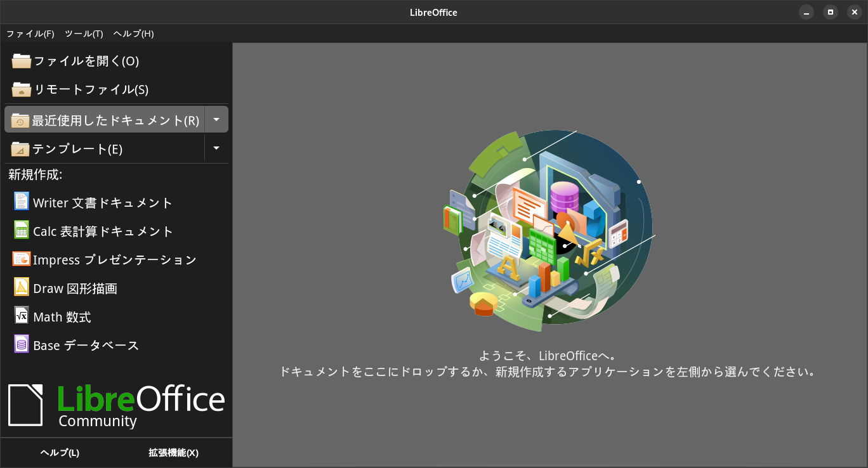Viewport: 868px width, 468px height.
Task: Show 最近使用したドキュメント(R) list
Action: pyautogui.click(x=115, y=120)
